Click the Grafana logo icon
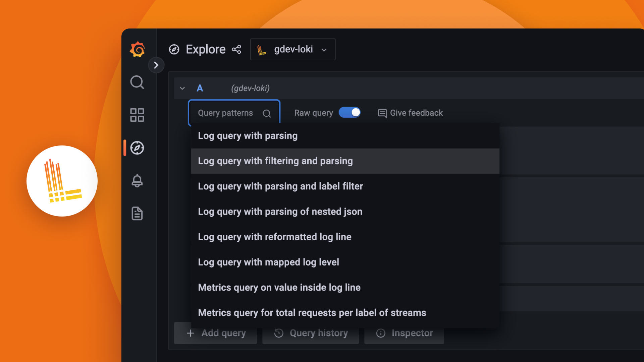The width and height of the screenshot is (644, 362). point(137,50)
